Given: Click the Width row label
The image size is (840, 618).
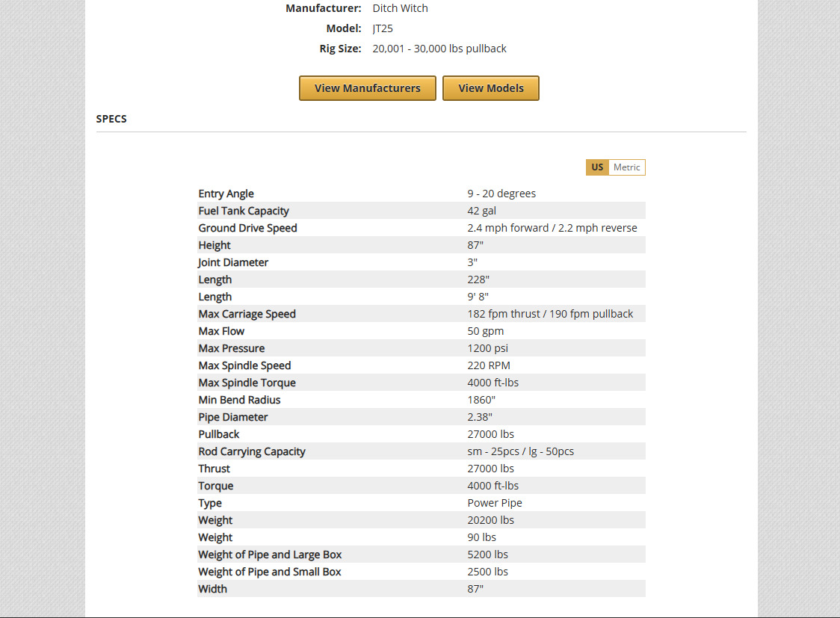Looking at the screenshot, I should (213, 589).
